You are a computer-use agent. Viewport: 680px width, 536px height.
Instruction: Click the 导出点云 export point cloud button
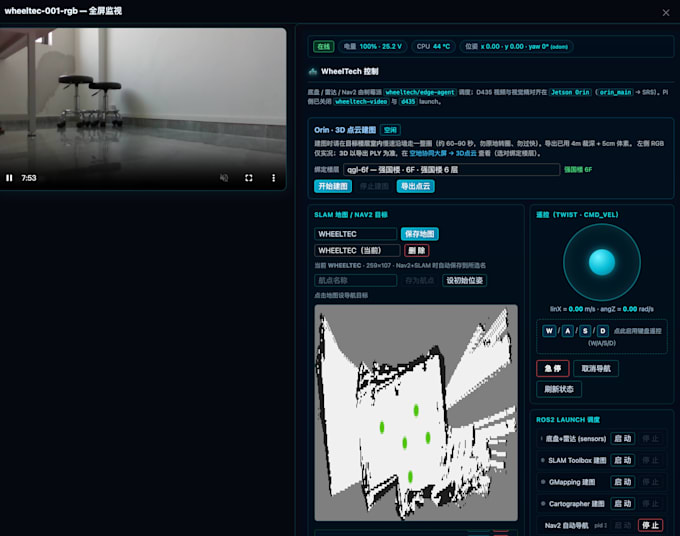point(415,186)
